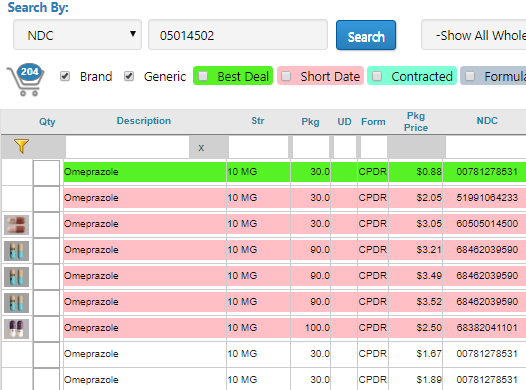Image resolution: width=526 pixels, height=390 pixels.
Task: Click the Form filter input box
Action: click(374, 147)
